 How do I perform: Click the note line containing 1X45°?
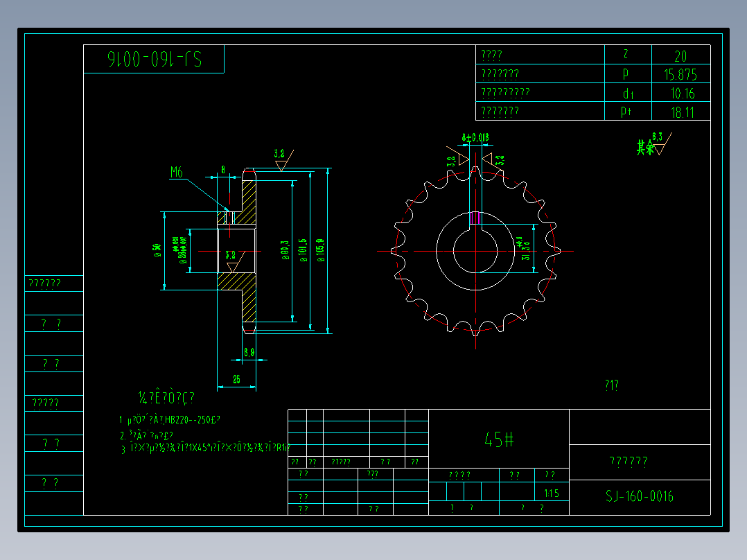[206, 448]
